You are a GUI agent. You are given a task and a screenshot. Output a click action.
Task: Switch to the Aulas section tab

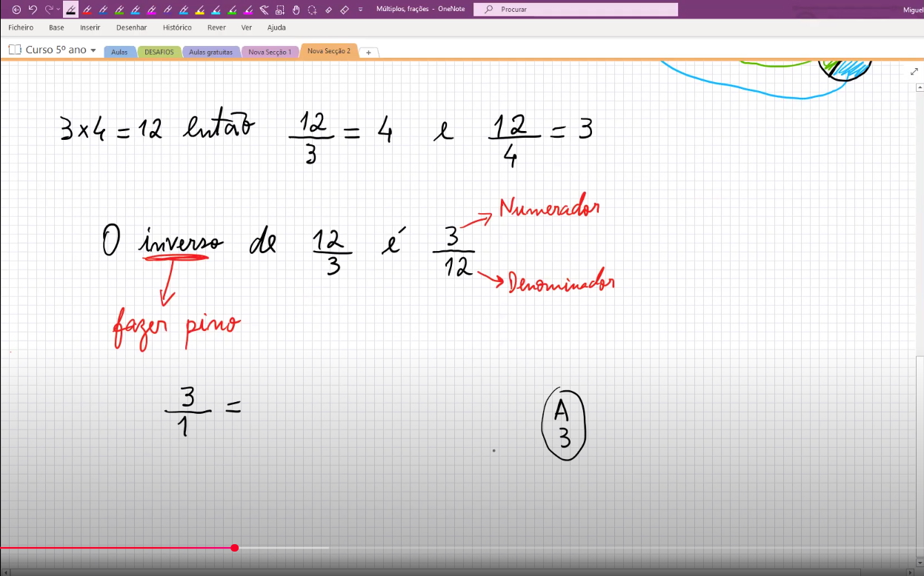[119, 52]
